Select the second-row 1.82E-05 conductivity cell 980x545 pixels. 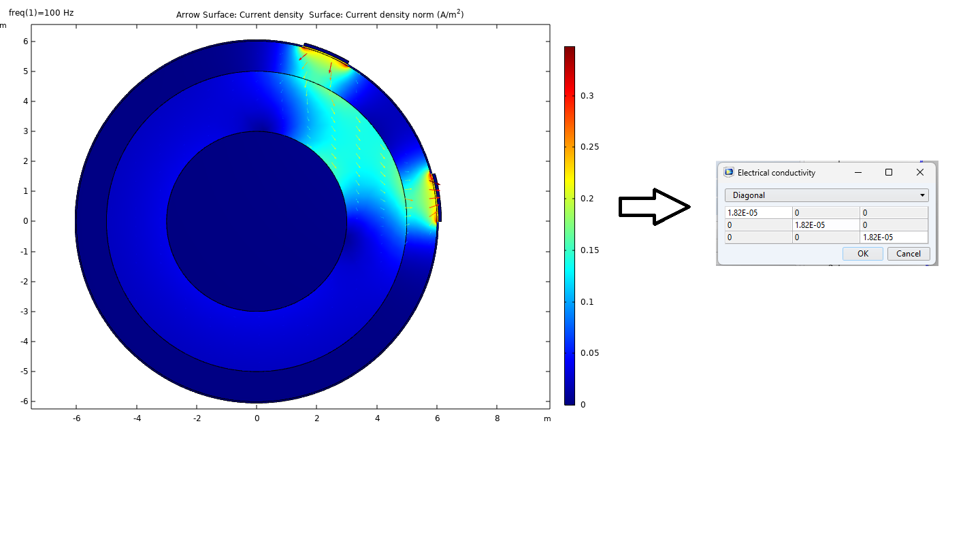click(826, 225)
